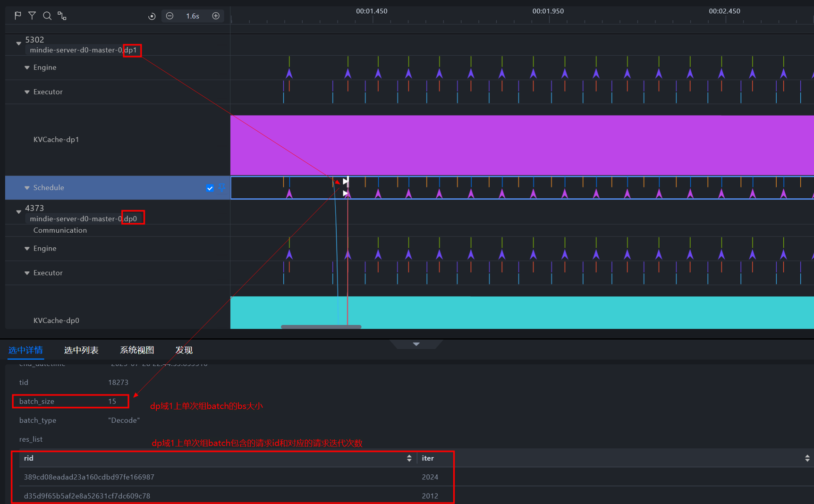Click the magnifier search icon
The width and height of the screenshot is (814, 504).
(x=47, y=16)
